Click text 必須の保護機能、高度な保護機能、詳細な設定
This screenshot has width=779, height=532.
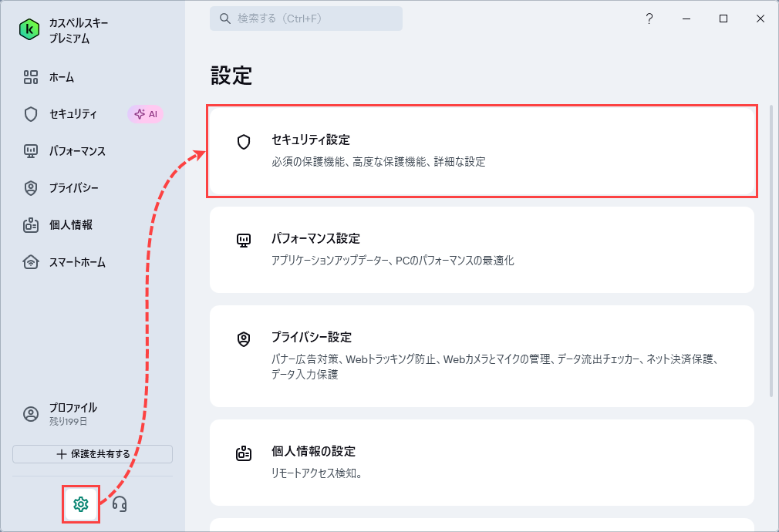coord(379,161)
